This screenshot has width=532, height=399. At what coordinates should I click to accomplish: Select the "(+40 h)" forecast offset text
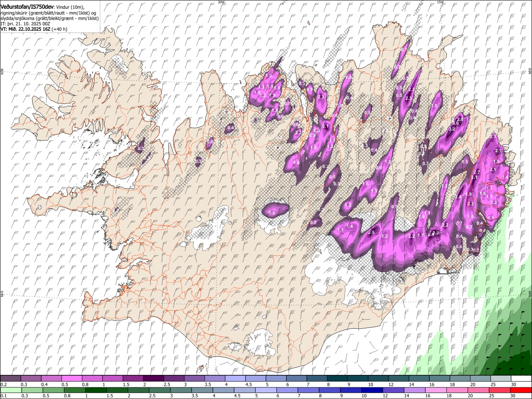(59, 29)
